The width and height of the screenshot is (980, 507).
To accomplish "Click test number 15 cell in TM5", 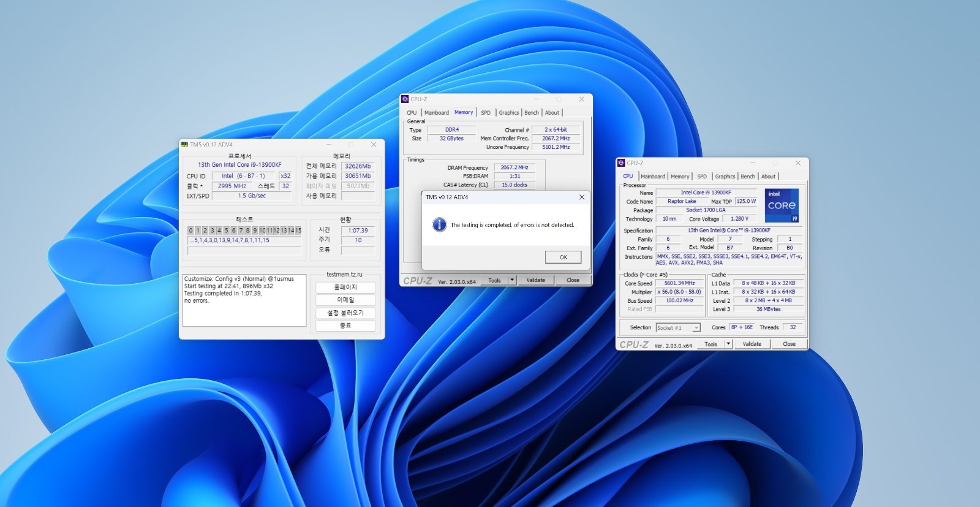I will [x=298, y=231].
